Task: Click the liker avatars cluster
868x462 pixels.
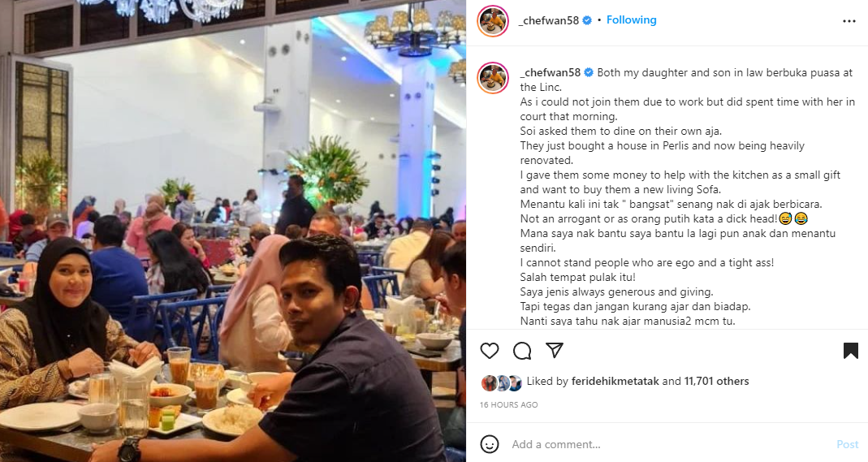Action: pyautogui.click(x=502, y=382)
